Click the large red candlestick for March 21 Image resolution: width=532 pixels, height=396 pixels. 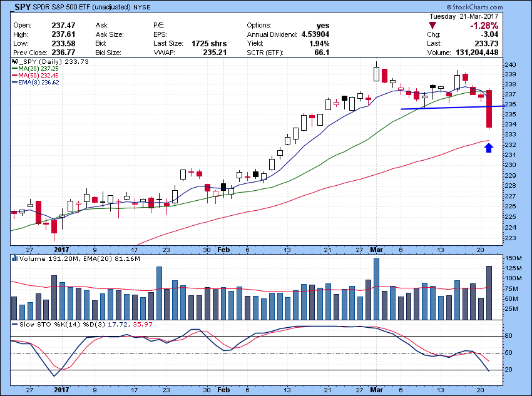click(x=489, y=108)
